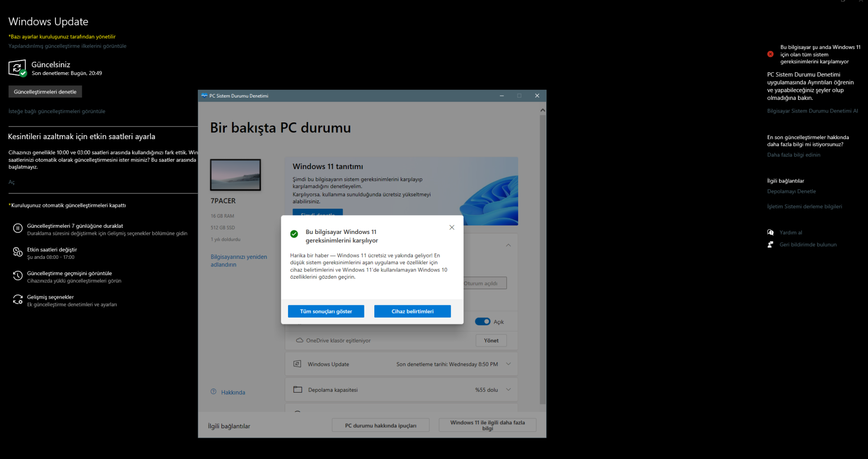This screenshot has height=459, width=868.
Task: Click the Yardım al chat icon
Action: [770, 232]
